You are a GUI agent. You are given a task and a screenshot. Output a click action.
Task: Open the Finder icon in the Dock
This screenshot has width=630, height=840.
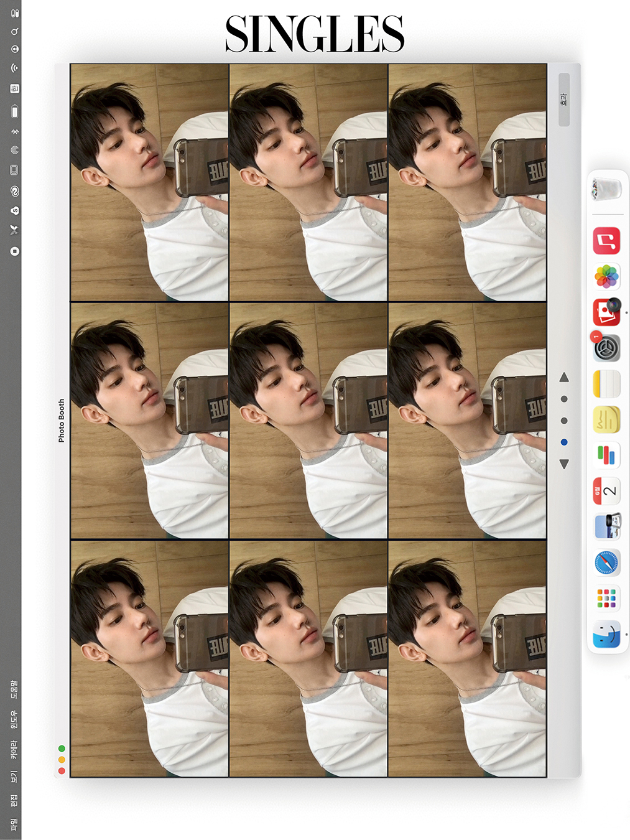click(x=606, y=635)
